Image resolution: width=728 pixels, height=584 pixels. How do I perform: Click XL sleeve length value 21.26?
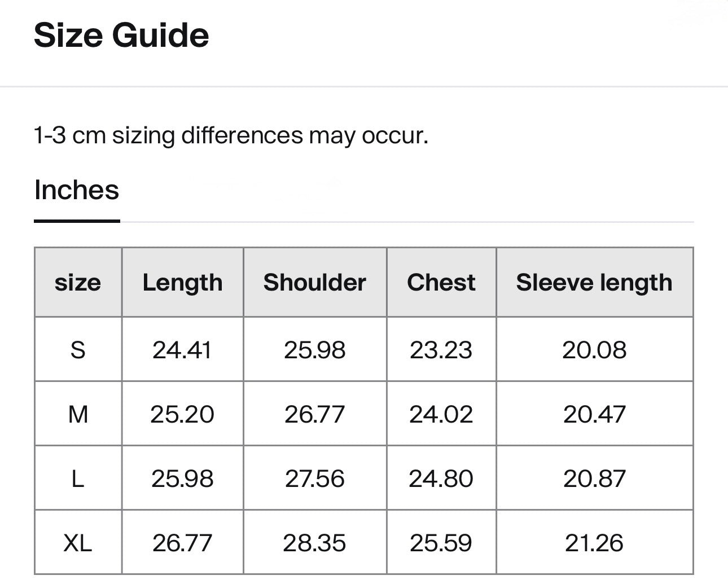point(594,543)
